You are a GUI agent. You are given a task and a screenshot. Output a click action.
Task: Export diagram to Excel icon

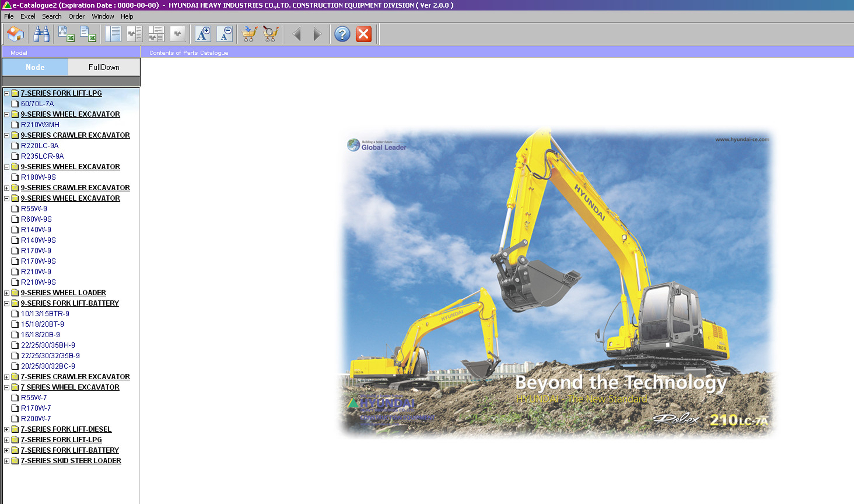point(66,34)
